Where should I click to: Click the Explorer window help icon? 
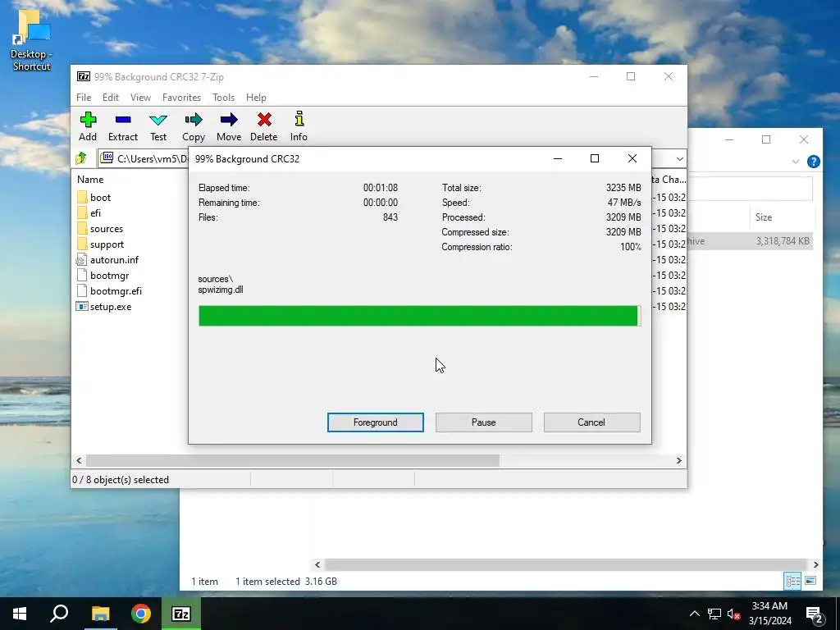(813, 162)
